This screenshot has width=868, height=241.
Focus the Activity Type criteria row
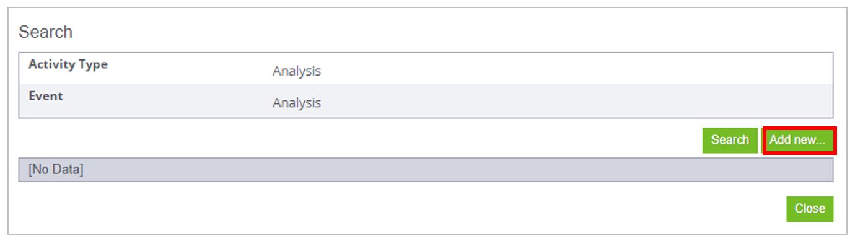(x=426, y=69)
